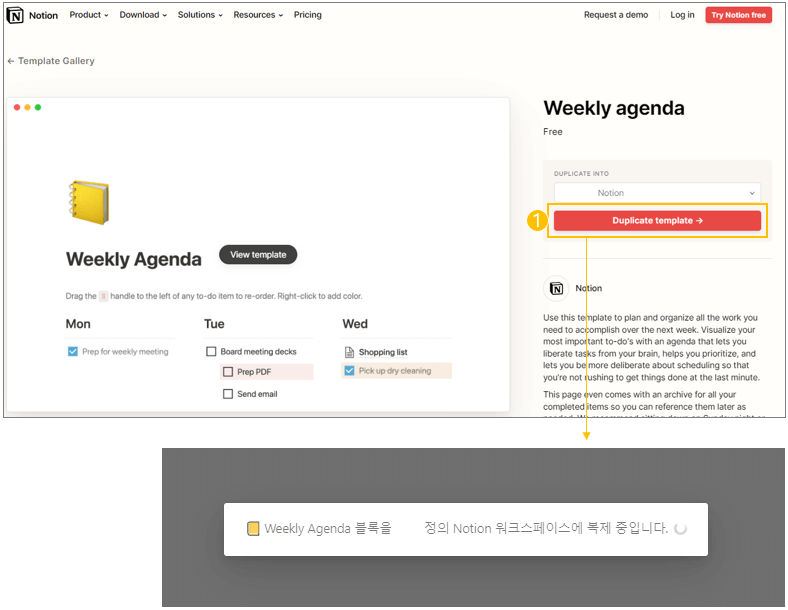Click the red window dot in preview
This screenshot has height=610, width=788.
coord(17,108)
